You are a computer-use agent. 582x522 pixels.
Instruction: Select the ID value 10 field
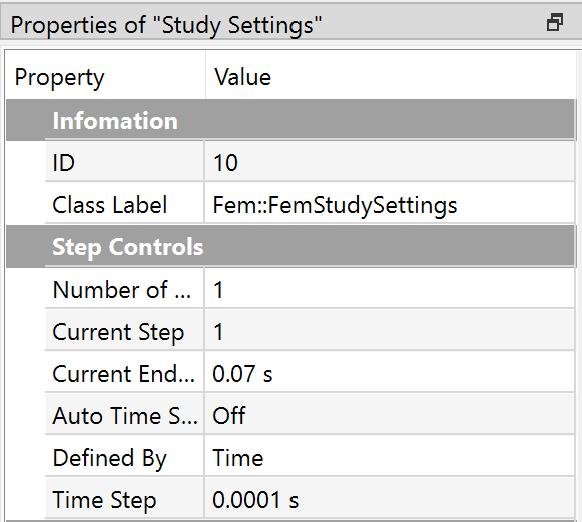point(389,162)
